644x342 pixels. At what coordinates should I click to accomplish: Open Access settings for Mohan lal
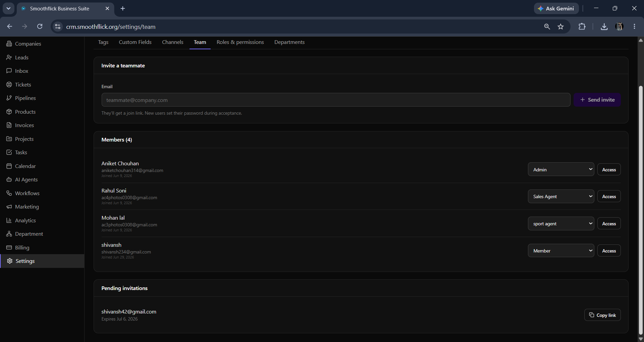(x=609, y=224)
